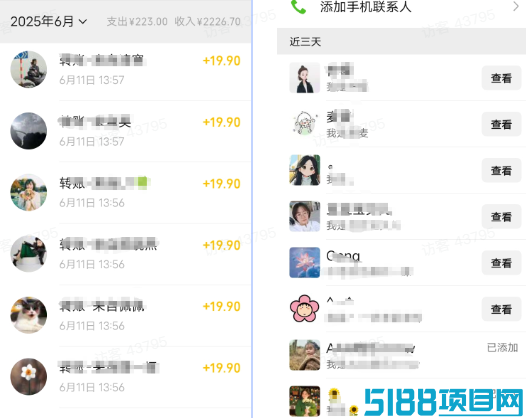Open the 2025年6月 month dropdown
Screen dimensions: 526x418
[x=49, y=21]
